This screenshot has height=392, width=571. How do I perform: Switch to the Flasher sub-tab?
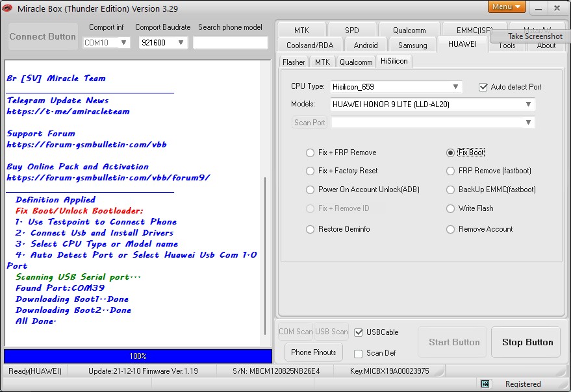[294, 62]
